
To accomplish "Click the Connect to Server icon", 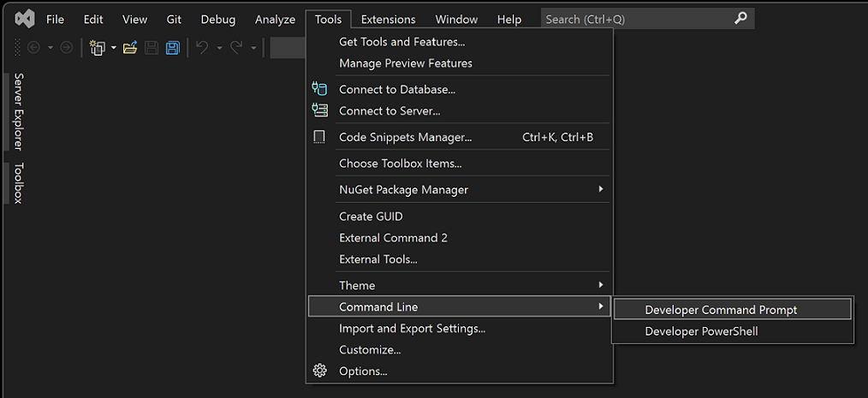I will tap(320, 110).
